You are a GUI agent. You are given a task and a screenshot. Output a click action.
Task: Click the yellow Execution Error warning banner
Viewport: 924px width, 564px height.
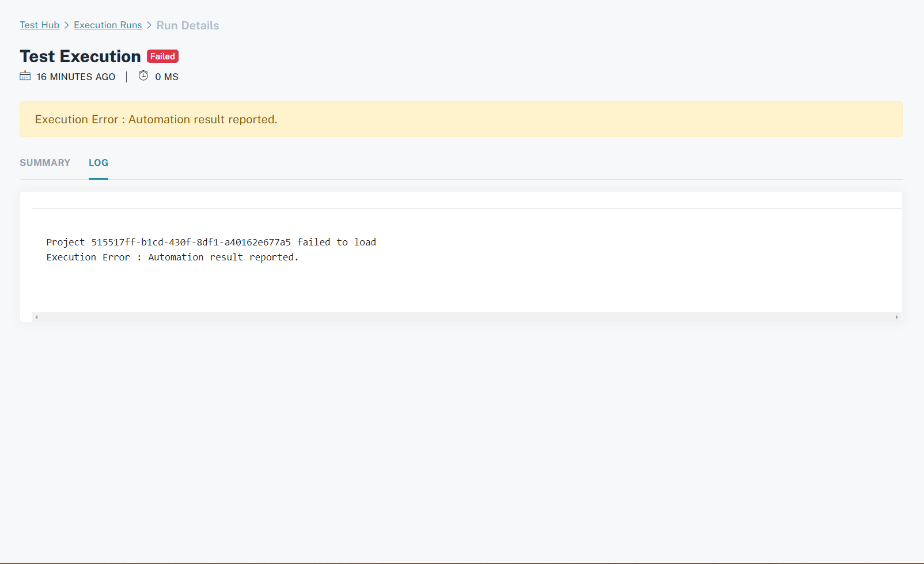(x=461, y=119)
